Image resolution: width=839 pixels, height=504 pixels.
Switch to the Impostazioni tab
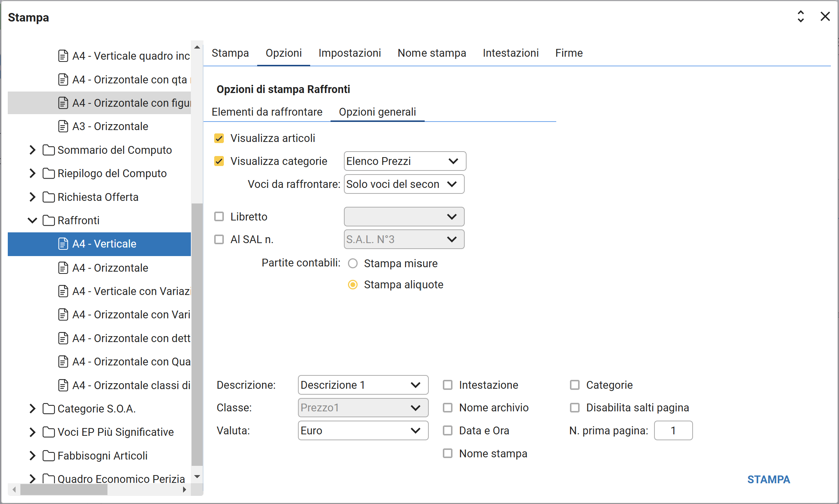coord(349,53)
